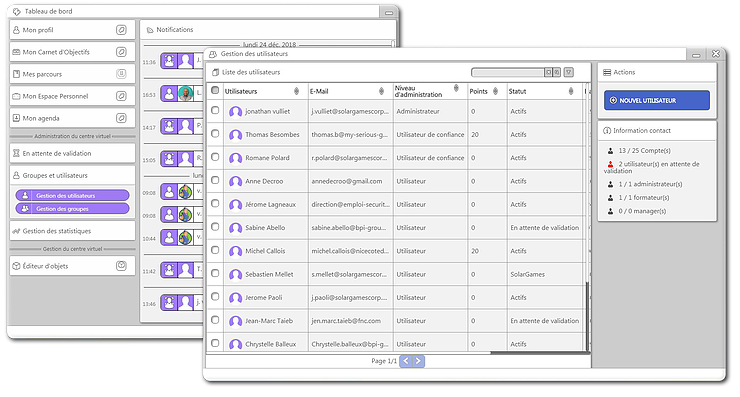This screenshot has height=397, width=740.
Task: Click edit icon beside Mon Carnet d'Objectifs
Action: [121, 52]
